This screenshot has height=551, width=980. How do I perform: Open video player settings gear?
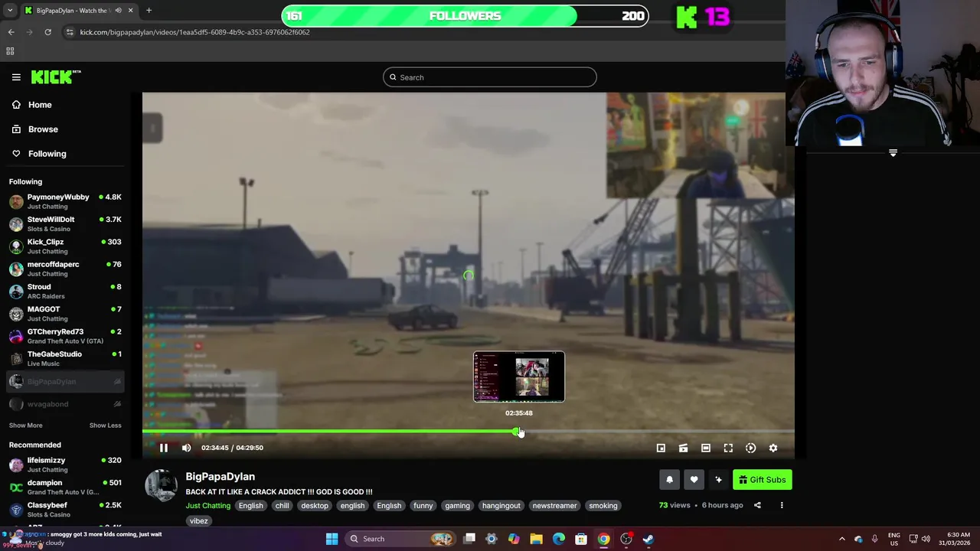click(773, 448)
